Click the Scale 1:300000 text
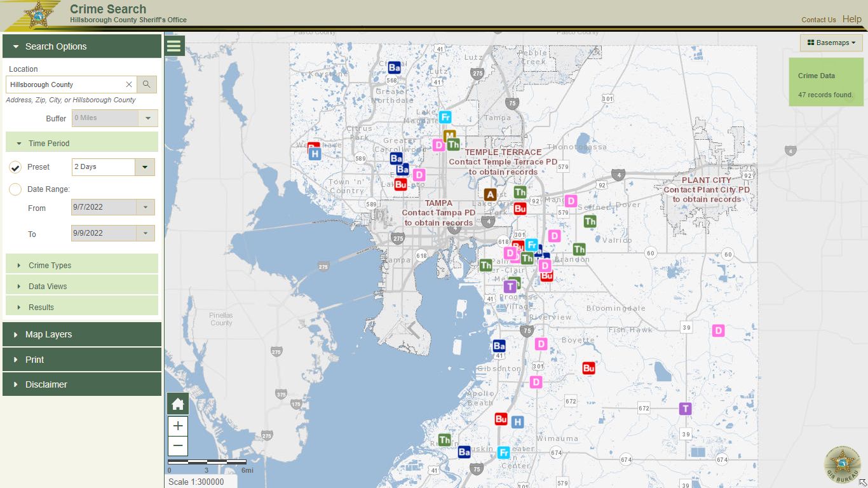Image resolution: width=868 pixels, height=488 pixels. 196,482
